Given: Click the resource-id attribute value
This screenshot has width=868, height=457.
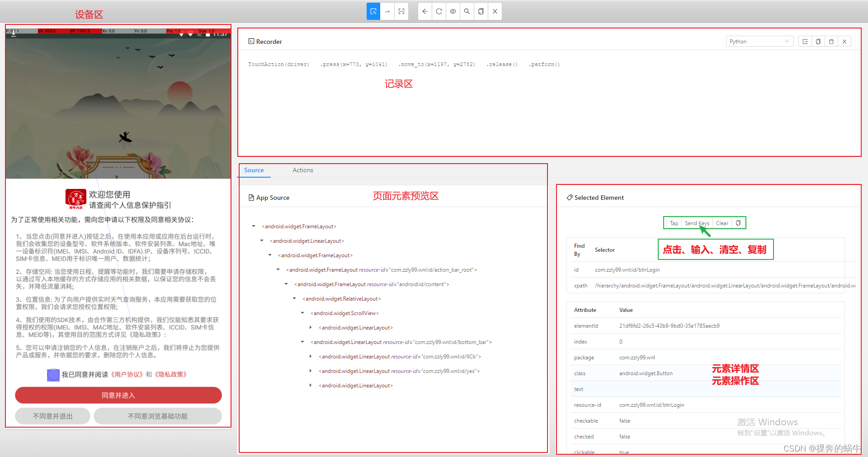Looking at the screenshot, I should click(651, 405).
